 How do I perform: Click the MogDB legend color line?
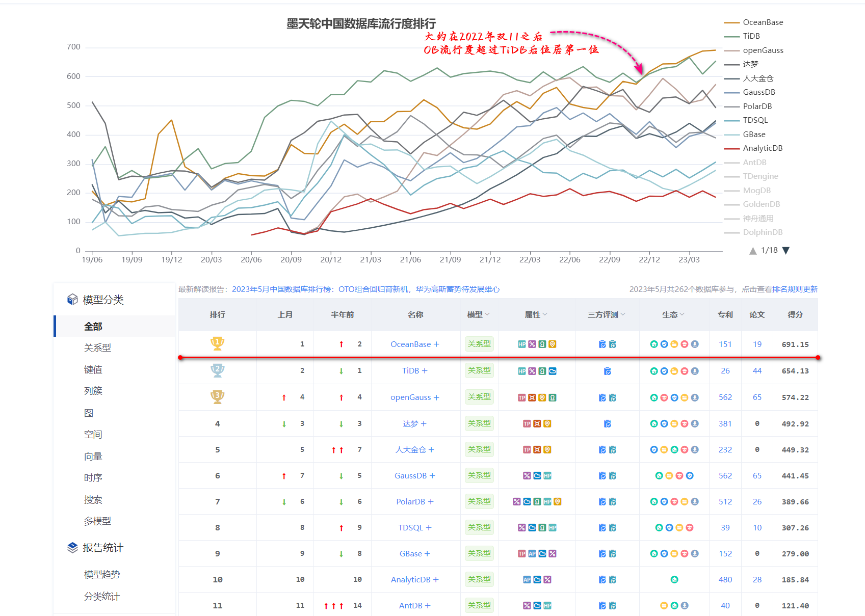tap(731, 191)
